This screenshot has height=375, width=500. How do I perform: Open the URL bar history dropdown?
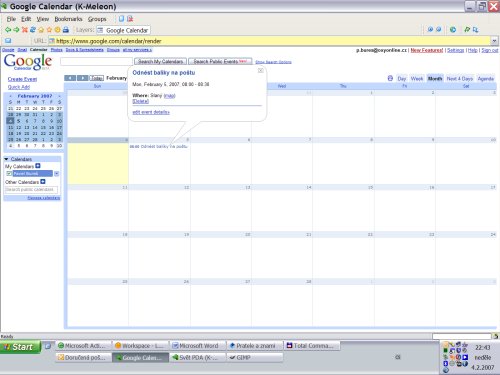pos(494,41)
